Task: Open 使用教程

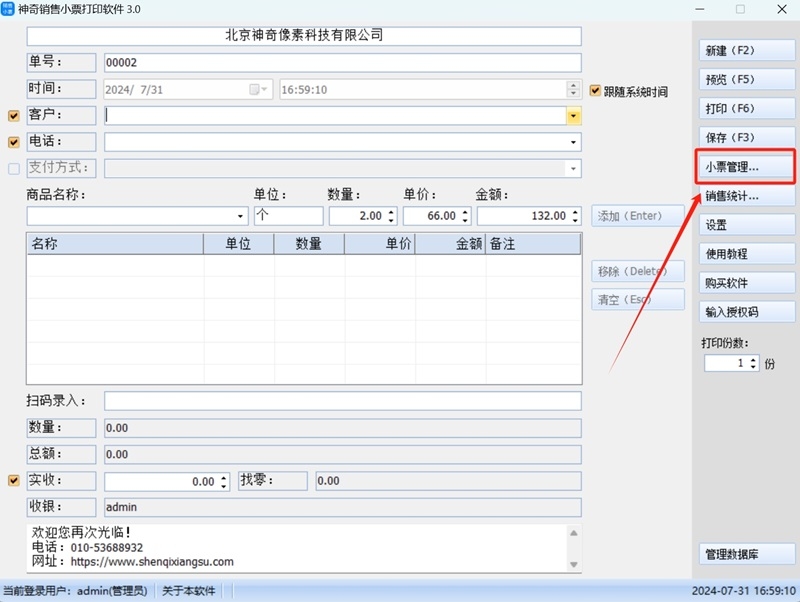Action: 747,254
